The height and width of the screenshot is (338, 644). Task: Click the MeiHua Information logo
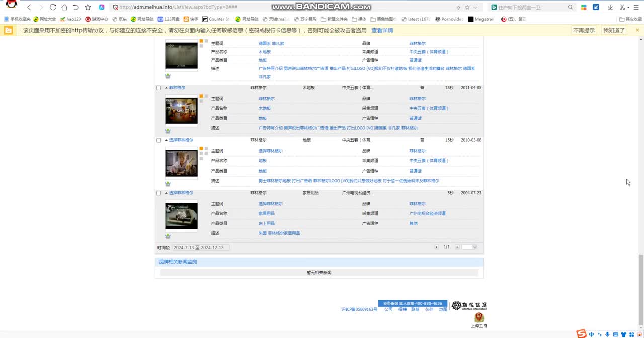click(469, 306)
